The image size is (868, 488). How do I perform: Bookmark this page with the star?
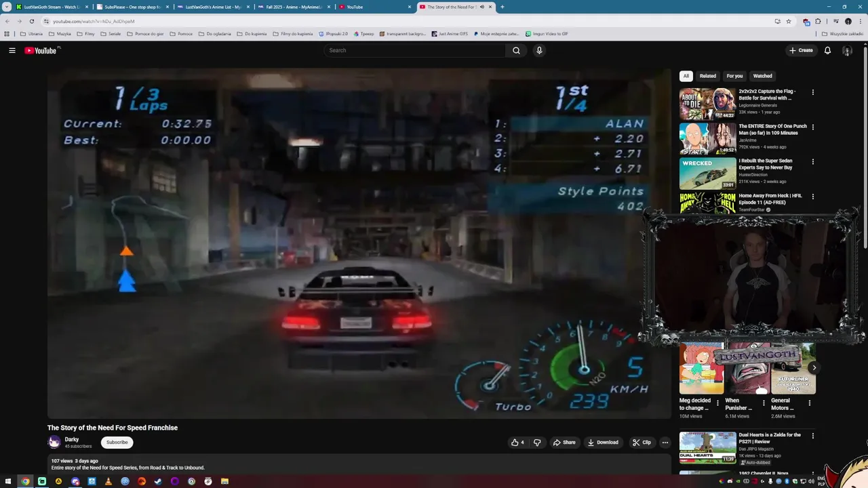(789, 21)
